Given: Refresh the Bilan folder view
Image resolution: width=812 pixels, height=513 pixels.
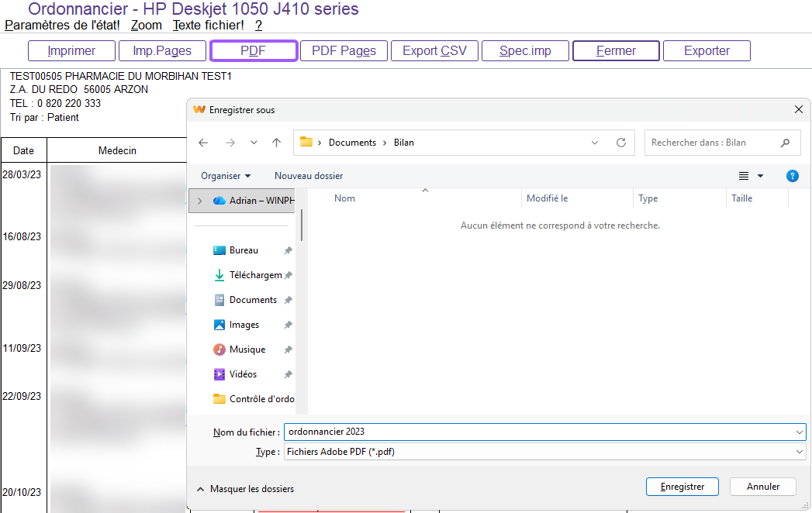Looking at the screenshot, I should (x=620, y=143).
